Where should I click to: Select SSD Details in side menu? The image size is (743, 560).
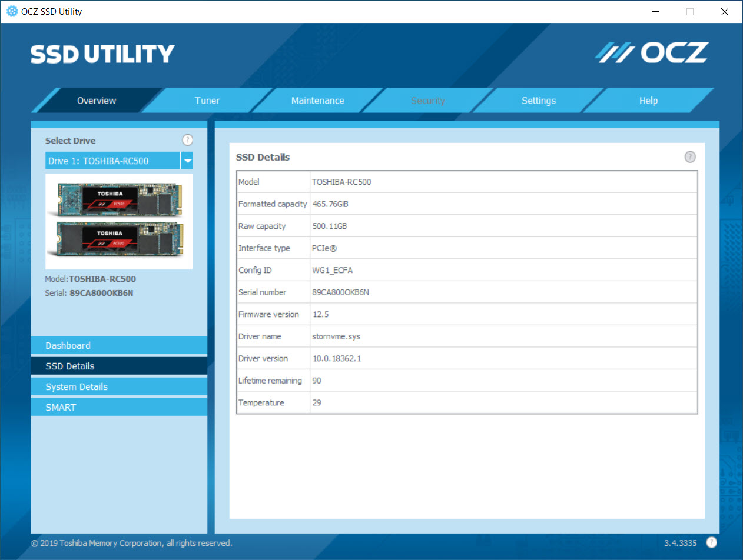[x=119, y=366]
